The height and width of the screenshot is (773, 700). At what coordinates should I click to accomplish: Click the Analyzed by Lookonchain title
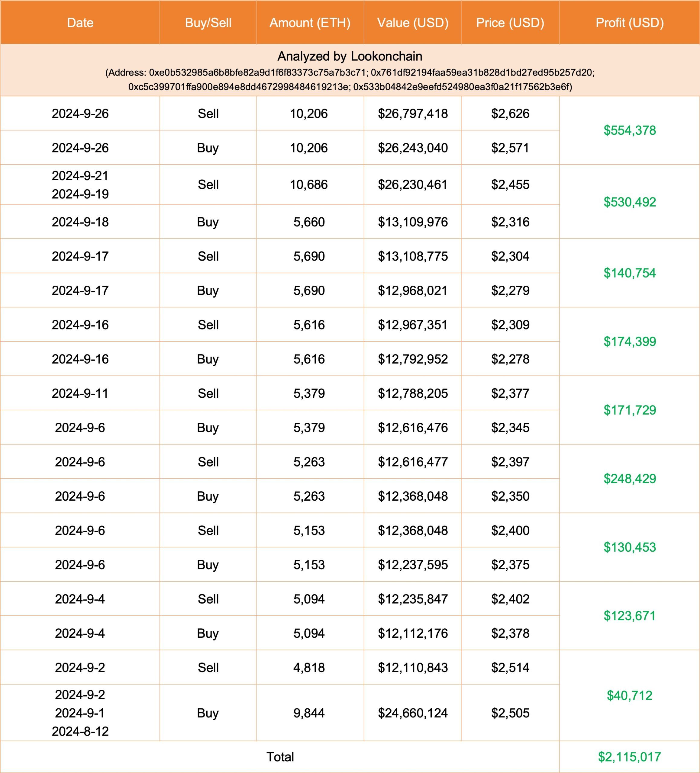click(x=350, y=56)
